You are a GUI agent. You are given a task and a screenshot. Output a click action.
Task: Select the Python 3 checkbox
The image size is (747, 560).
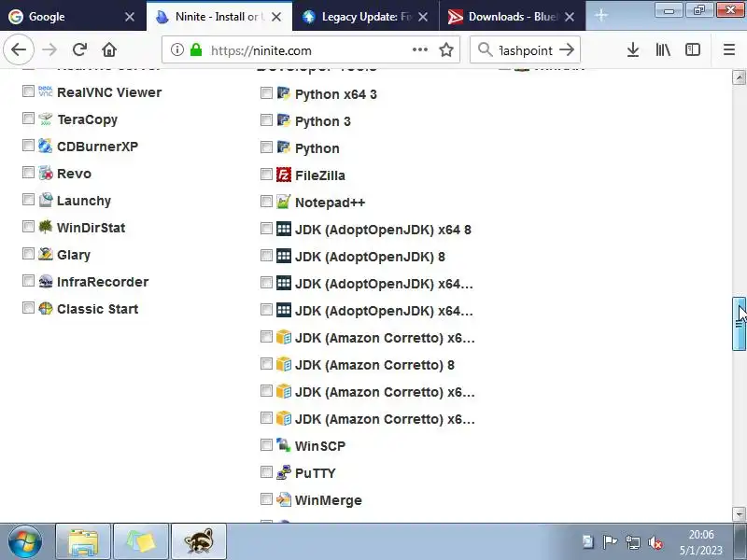266,119
